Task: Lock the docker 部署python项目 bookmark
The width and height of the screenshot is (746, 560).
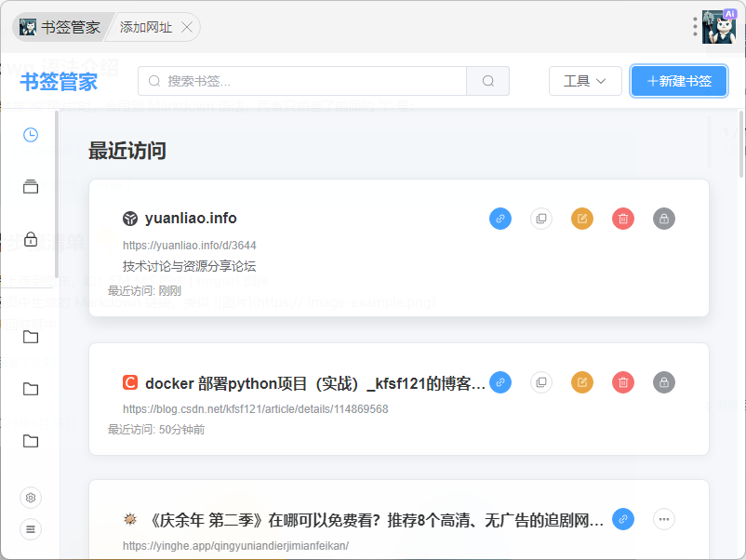Action: click(x=664, y=382)
